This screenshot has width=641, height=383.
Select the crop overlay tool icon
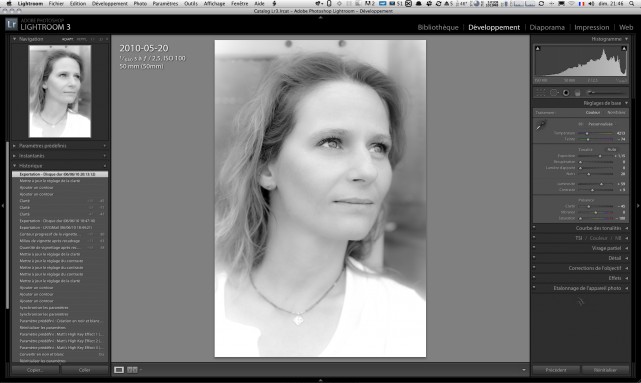(x=540, y=93)
